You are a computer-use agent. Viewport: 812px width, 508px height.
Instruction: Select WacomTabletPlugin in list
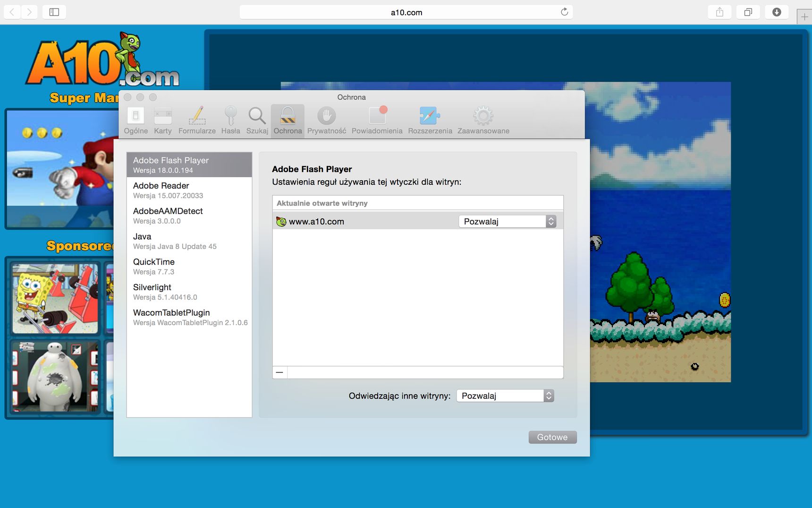click(189, 317)
